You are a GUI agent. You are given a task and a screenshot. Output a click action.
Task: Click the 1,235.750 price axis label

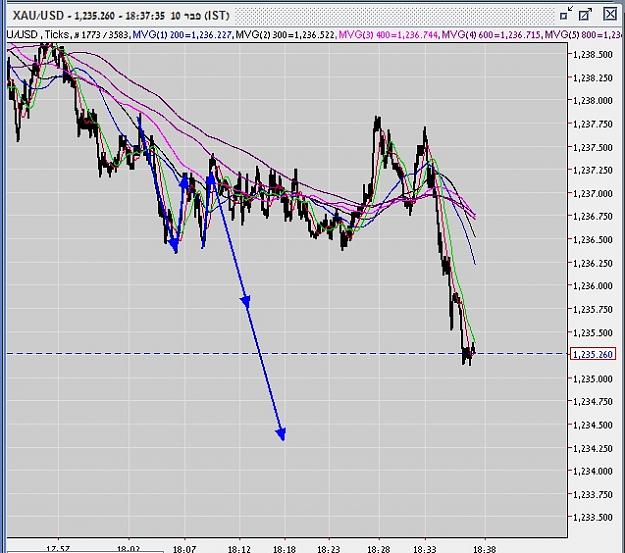pyautogui.click(x=593, y=309)
